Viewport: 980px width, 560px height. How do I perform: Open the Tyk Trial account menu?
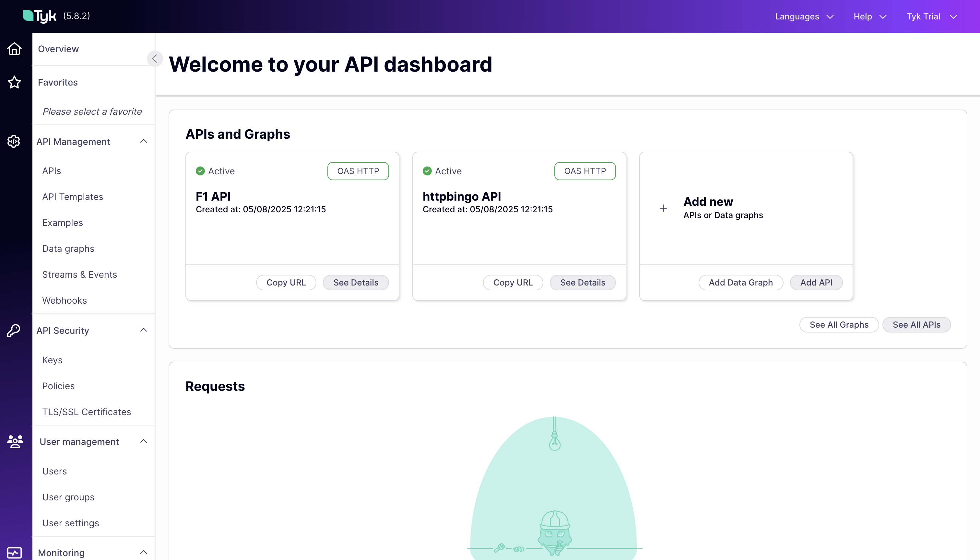coord(931,17)
